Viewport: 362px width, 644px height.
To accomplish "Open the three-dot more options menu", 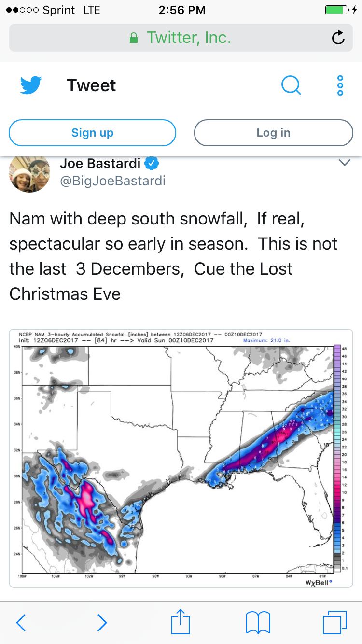I will (340, 85).
